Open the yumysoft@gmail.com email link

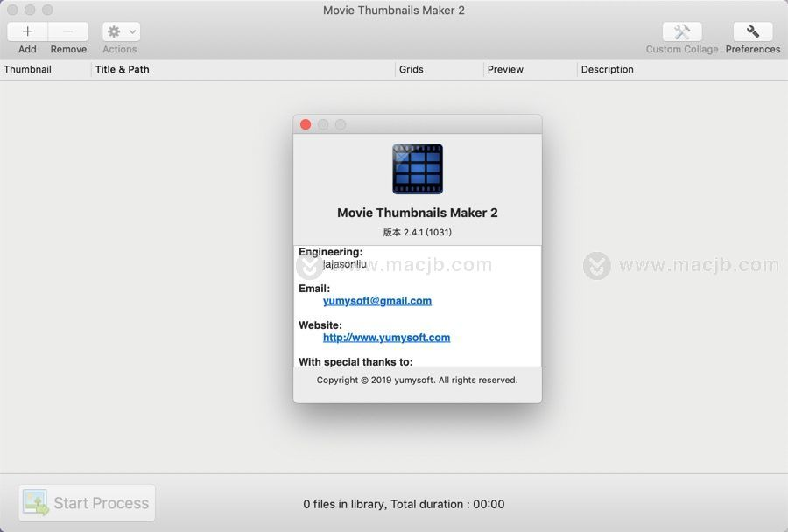pos(376,300)
